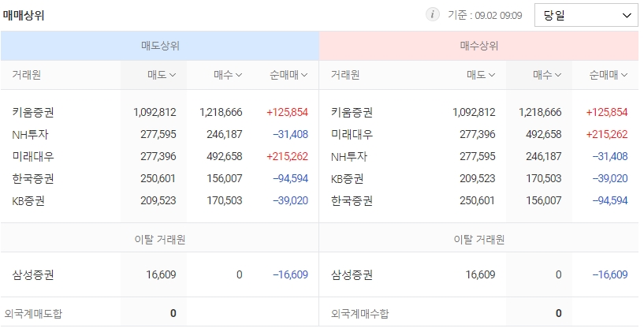Click the 매매상위 section title
Screen dimensions: 644x332
(24, 16)
